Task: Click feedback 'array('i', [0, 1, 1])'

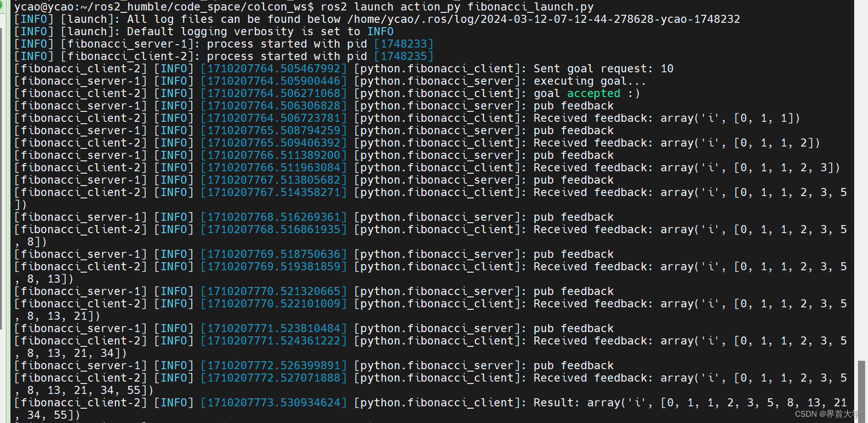Action: [730, 118]
